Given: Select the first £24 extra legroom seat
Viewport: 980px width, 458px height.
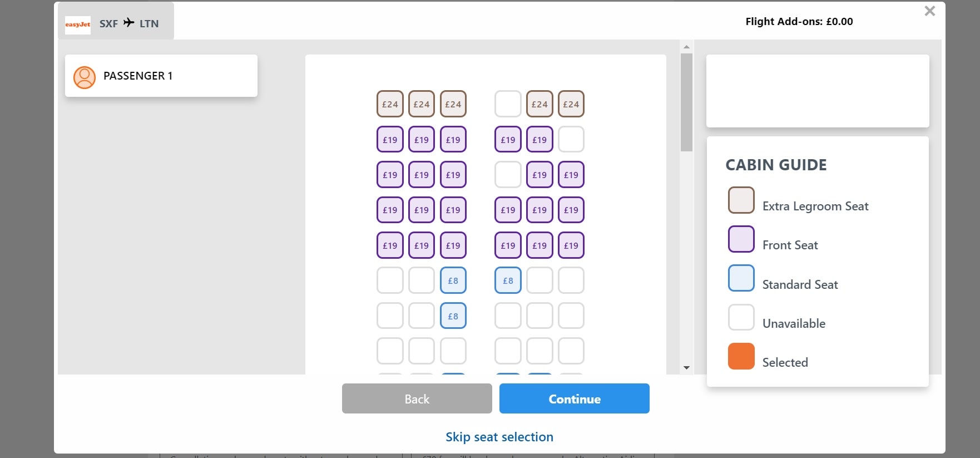Looking at the screenshot, I should tap(390, 104).
